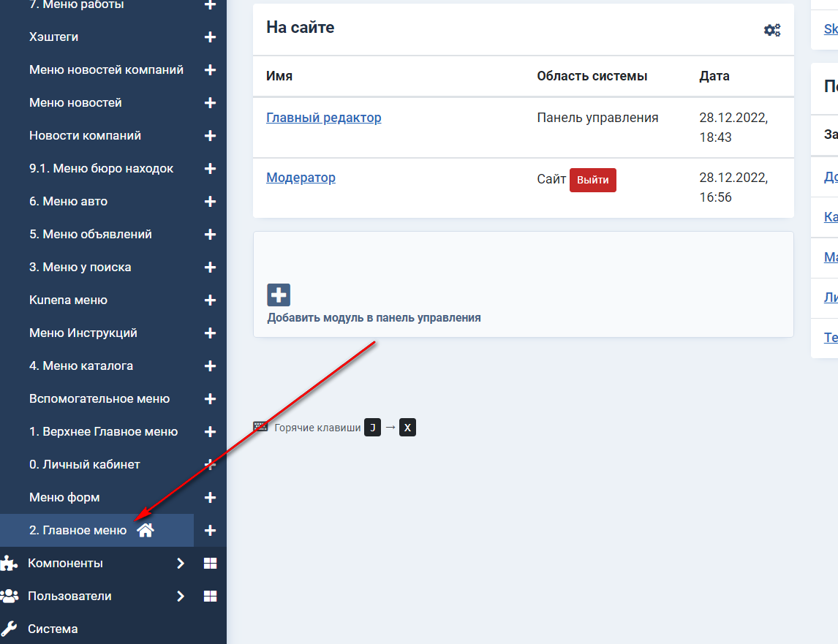The height and width of the screenshot is (644, 838).
Task: Open the Главный редактор user link
Action: pos(323,118)
